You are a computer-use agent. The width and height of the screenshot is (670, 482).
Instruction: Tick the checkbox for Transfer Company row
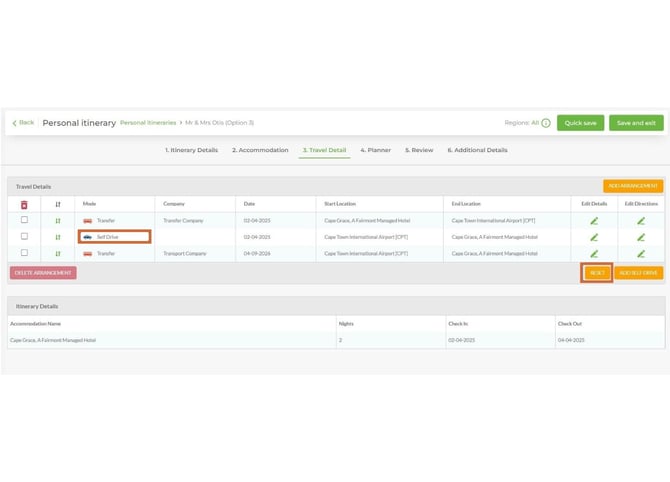click(x=24, y=220)
